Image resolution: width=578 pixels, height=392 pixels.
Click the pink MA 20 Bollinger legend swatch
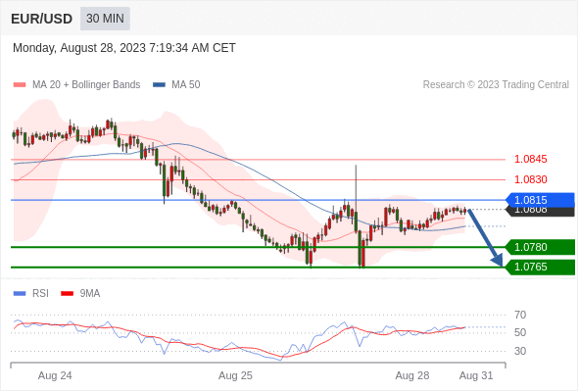pyautogui.click(x=20, y=85)
